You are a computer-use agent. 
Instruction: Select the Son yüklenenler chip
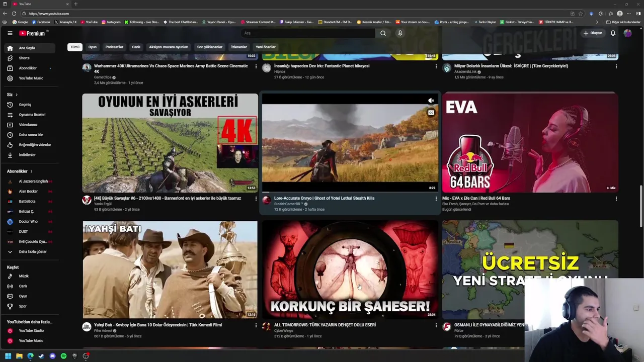[210, 47]
